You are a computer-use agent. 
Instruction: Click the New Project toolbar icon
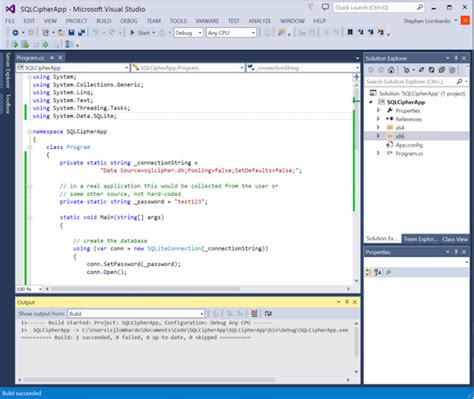pos(46,33)
